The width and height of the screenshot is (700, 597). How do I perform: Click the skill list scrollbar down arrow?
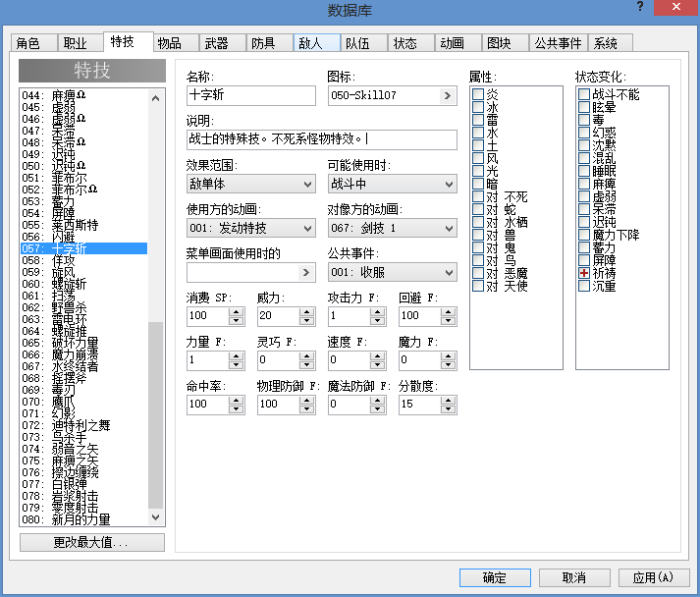156,517
